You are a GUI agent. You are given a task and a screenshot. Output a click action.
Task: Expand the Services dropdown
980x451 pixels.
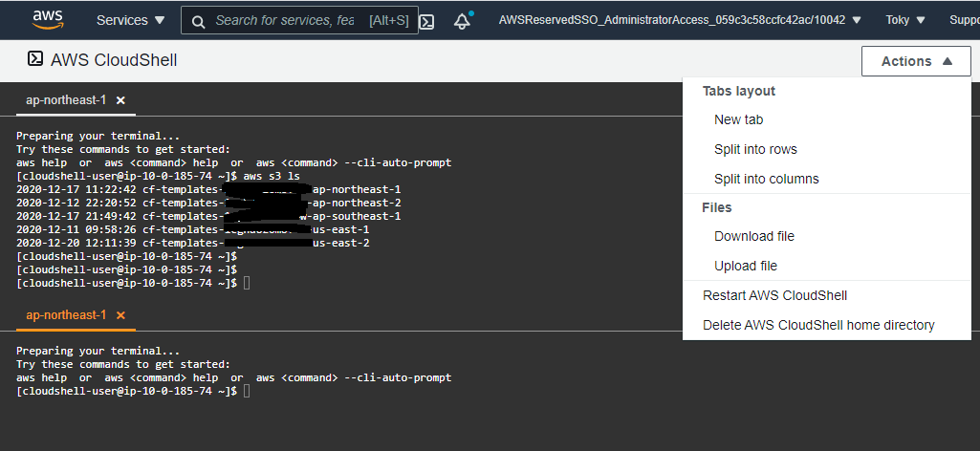[x=131, y=20]
